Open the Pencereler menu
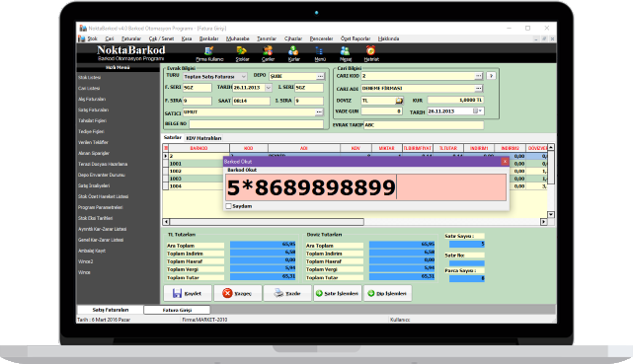The height and width of the screenshot is (364, 633). (321, 38)
